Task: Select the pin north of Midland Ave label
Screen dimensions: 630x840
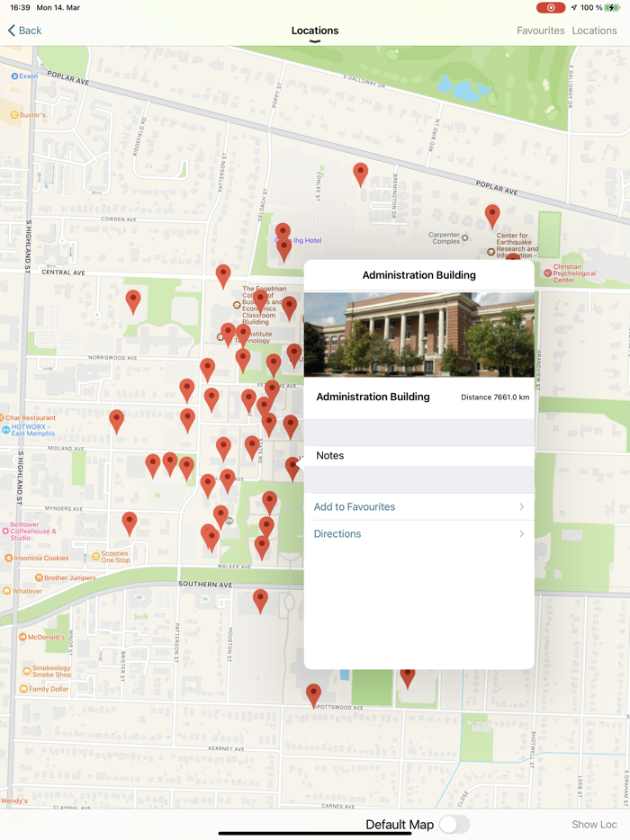Action: click(116, 421)
